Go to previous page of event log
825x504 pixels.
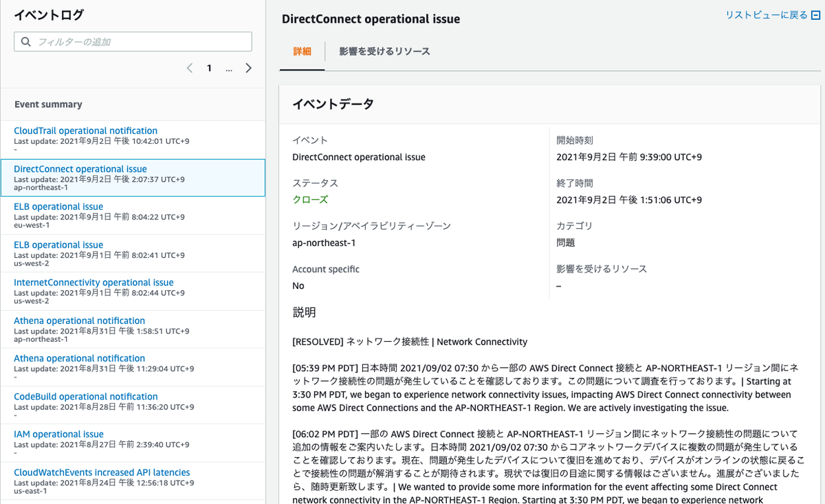pos(190,68)
